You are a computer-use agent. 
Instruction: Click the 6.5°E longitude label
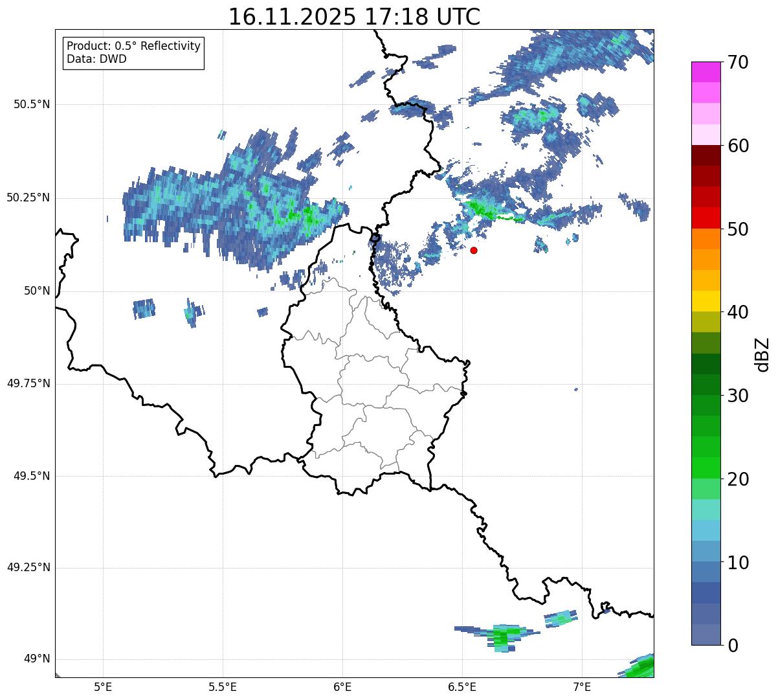[462, 686]
